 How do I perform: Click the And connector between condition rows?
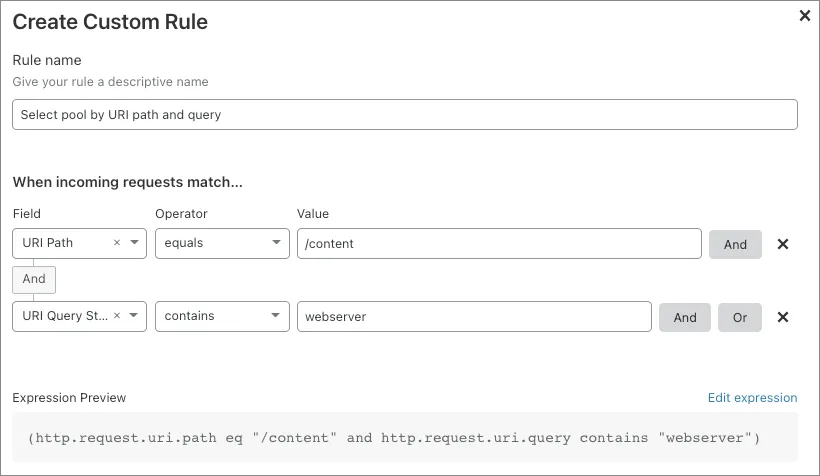pyautogui.click(x=34, y=279)
